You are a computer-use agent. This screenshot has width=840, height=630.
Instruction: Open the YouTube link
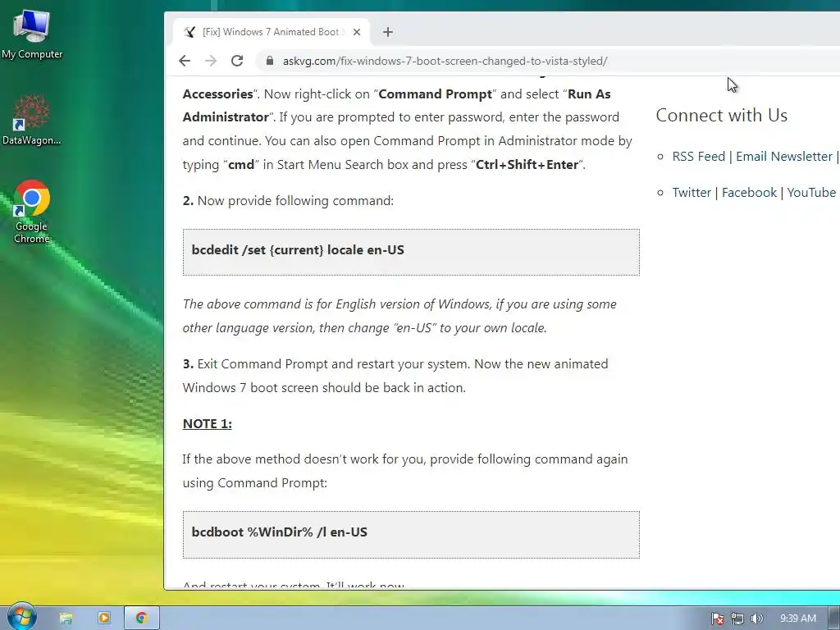click(811, 192)
